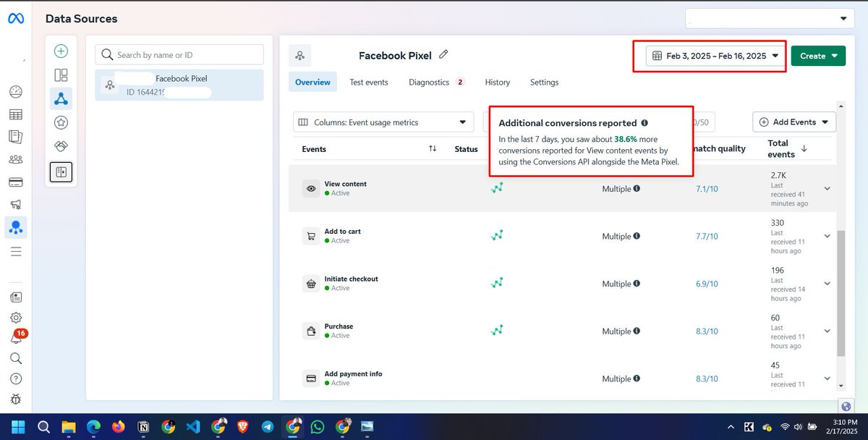
Task: Open the Partner integrations handshake icon
Action: click(x=61, y=146)
